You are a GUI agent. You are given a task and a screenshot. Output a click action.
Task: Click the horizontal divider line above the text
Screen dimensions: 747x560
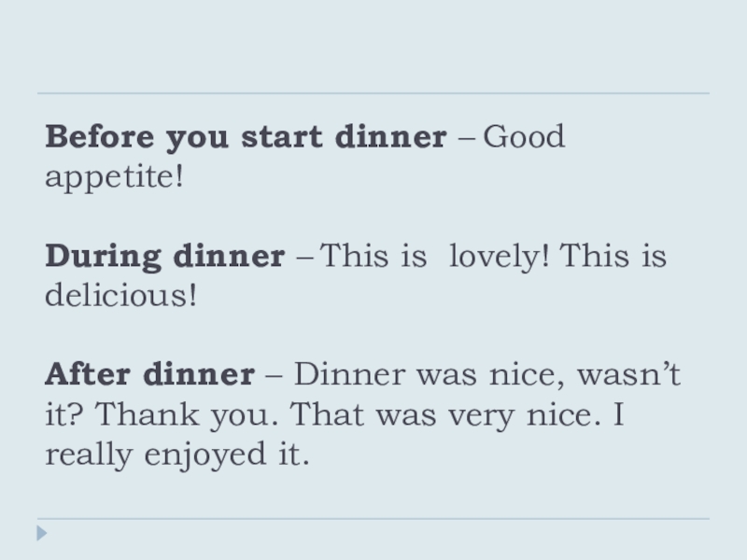(373, 93)
